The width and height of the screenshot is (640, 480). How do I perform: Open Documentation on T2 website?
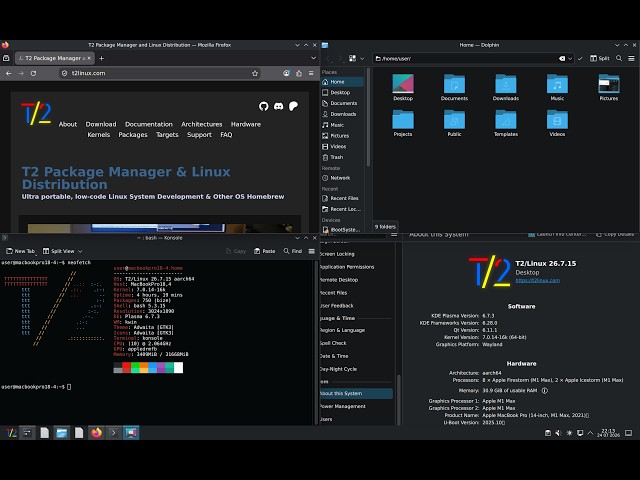click(149, 124)
